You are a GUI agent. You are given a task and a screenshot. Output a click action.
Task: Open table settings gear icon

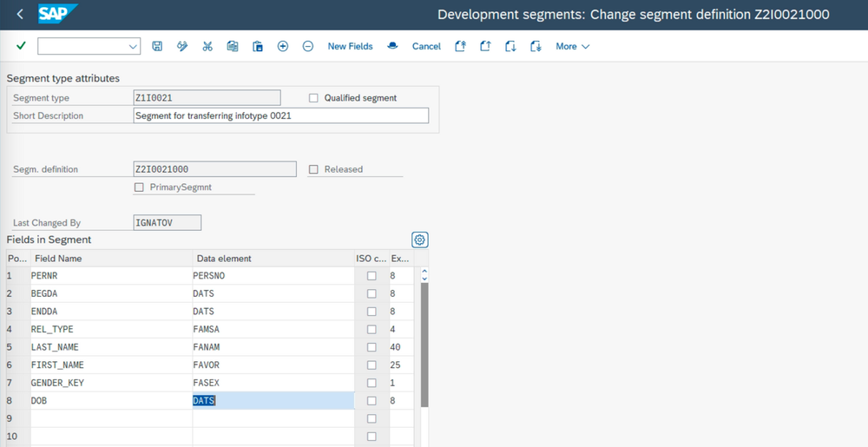(420, 240)
